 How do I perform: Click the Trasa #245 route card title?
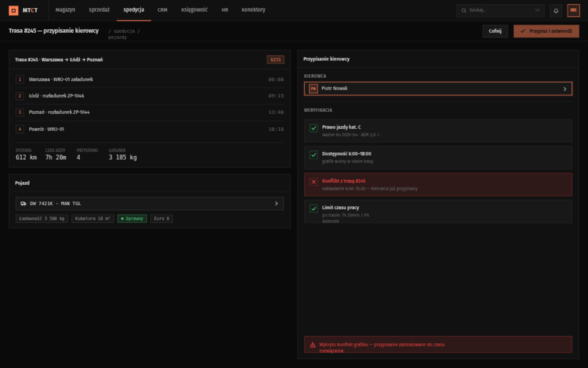[x=59, y=60]
